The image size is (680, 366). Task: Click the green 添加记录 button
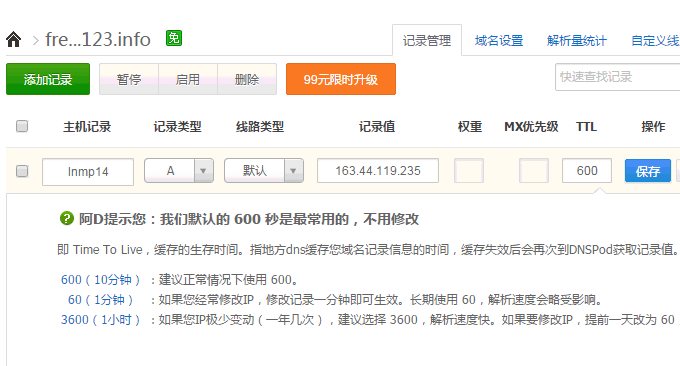(48, 79)
